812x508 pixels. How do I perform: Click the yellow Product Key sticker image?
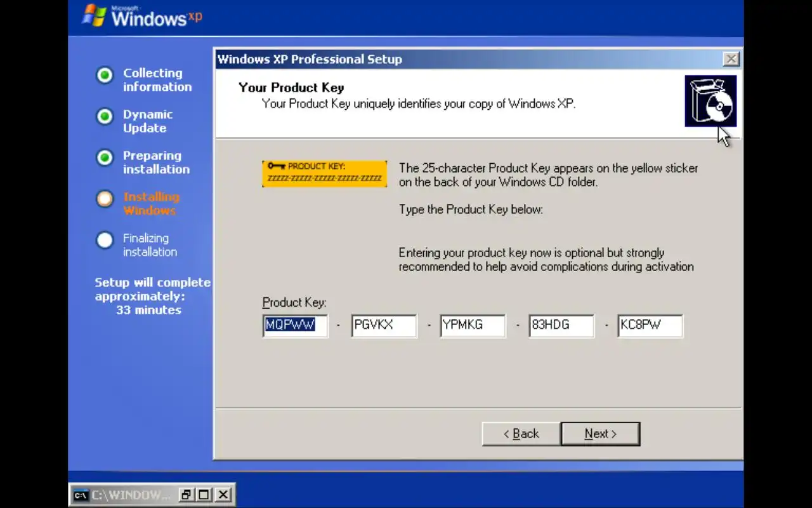point(324,173)
